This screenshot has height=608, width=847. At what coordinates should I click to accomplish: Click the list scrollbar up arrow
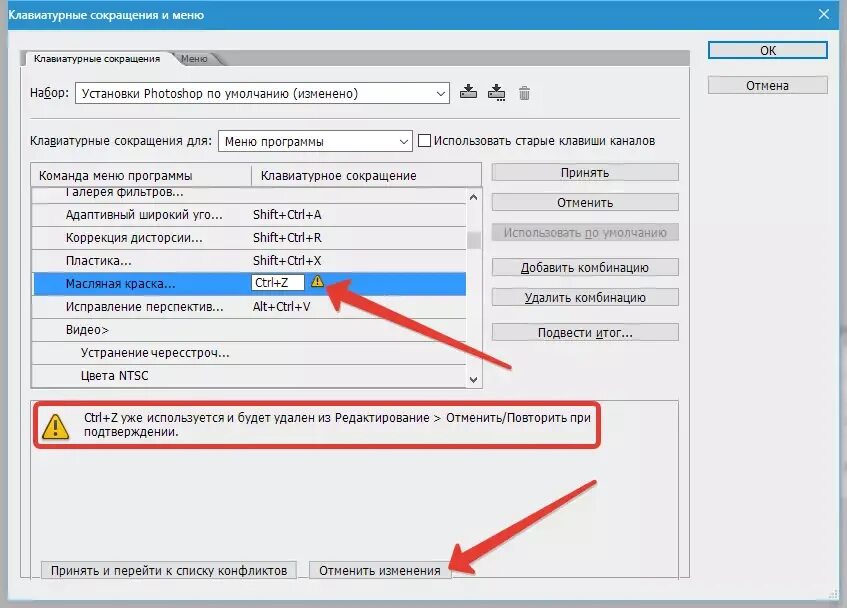474,198
